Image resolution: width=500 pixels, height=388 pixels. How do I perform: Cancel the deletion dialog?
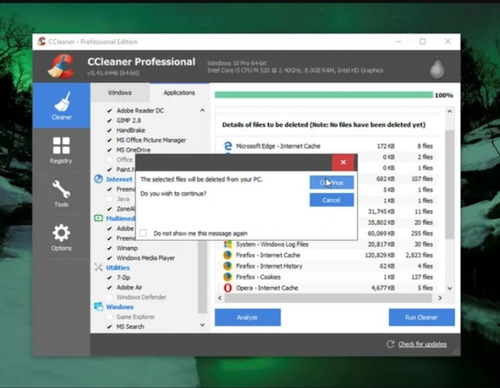[331, 200]
